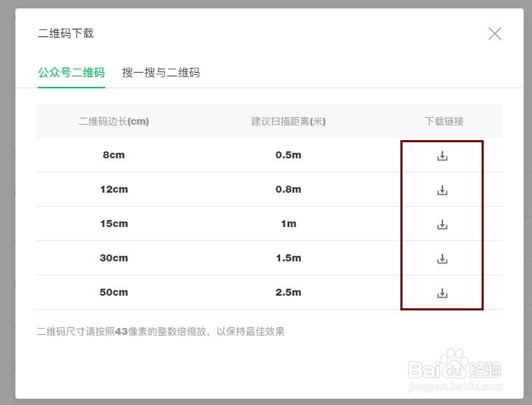The width and height of the screenshot is (532, 405).
Task: Select the 30cm size cell
Action: click(114, 258)
